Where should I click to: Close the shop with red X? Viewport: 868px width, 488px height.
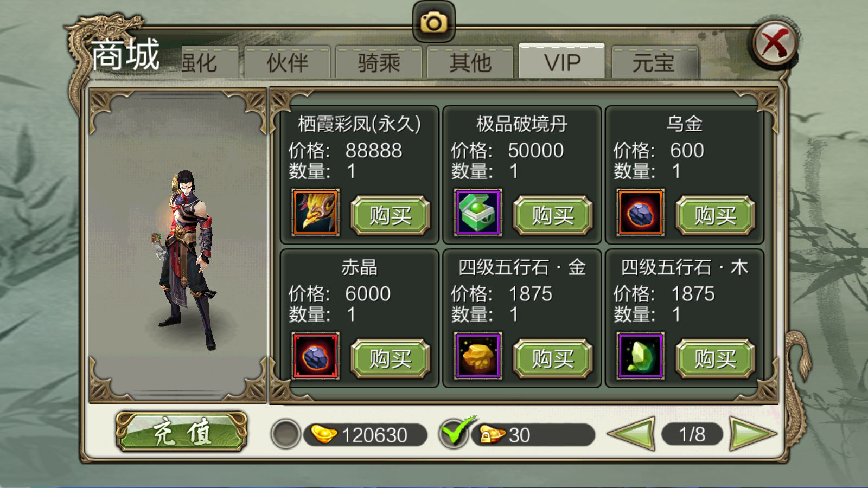click(x=775, y=43)
